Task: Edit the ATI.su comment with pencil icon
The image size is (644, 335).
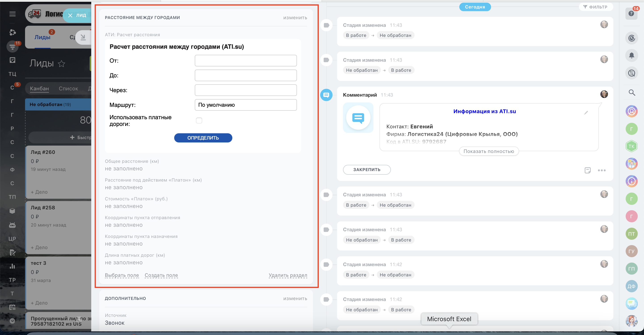Action: 586,113
